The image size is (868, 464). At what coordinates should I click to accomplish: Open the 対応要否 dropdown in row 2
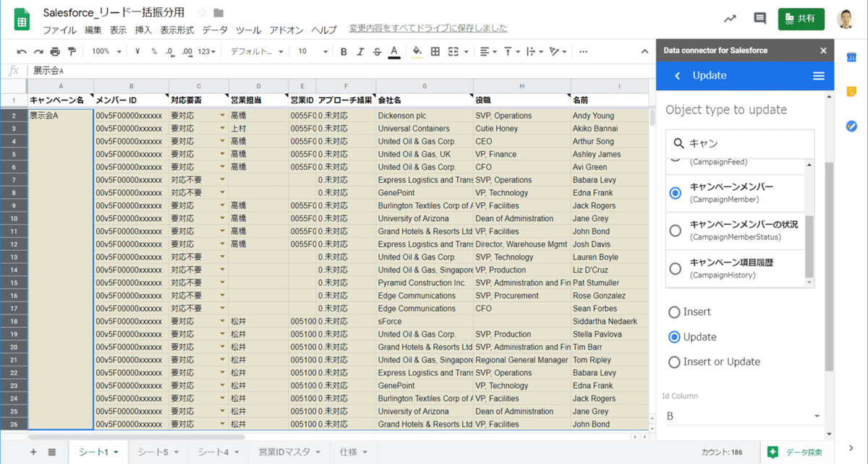(222, 116)
